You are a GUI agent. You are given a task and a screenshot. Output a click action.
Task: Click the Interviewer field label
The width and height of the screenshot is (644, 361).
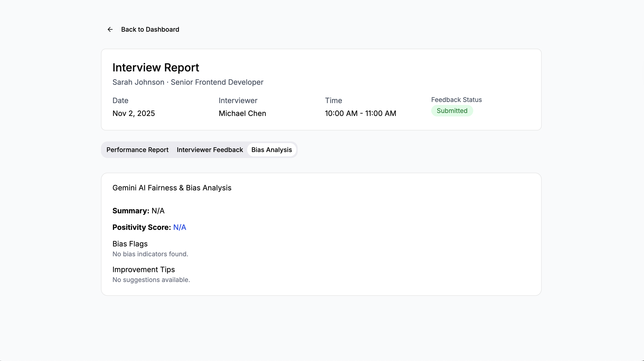(238, 100)
